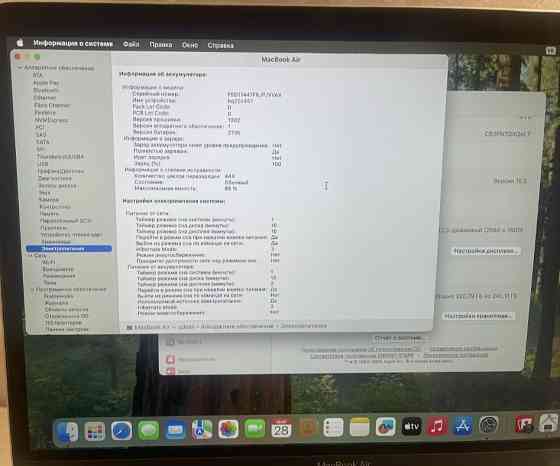The height and width of the screenshot is (466, 560).
Task: Open the Apple menu
Action: click(x=20, y=43)
